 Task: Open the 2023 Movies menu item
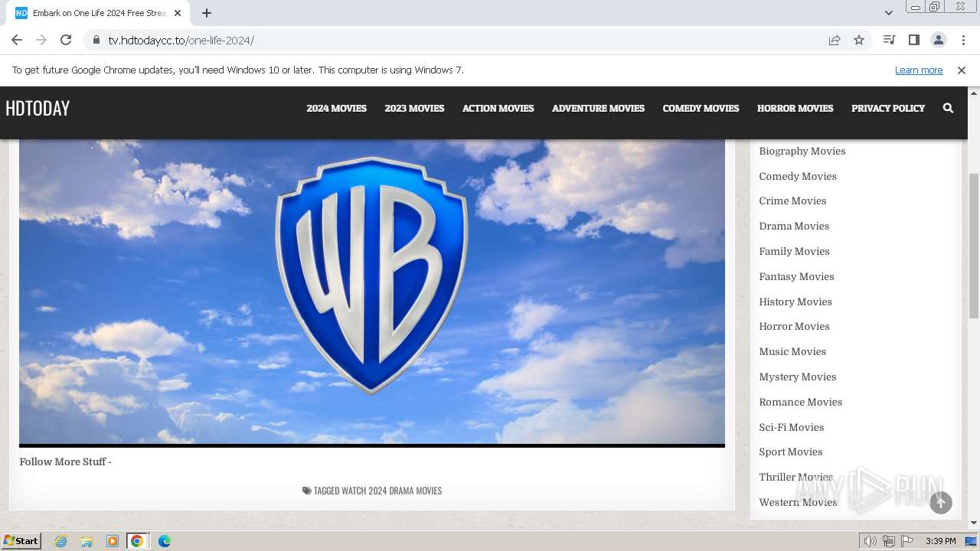tap(414, 108)
